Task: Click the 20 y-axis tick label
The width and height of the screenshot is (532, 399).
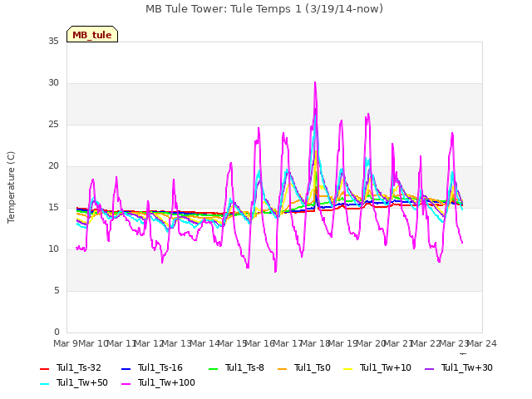Action: click(x=53, y=166)
